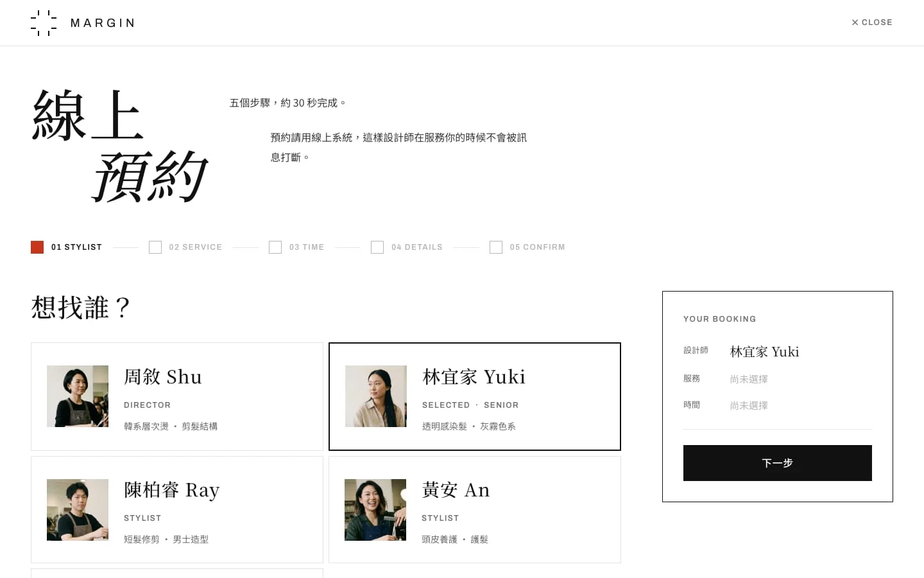This screenshot has width=924, height=578.
Task: Click 短髮修剪 ・ 男士造型 specialties text
Action: point(166,539)
